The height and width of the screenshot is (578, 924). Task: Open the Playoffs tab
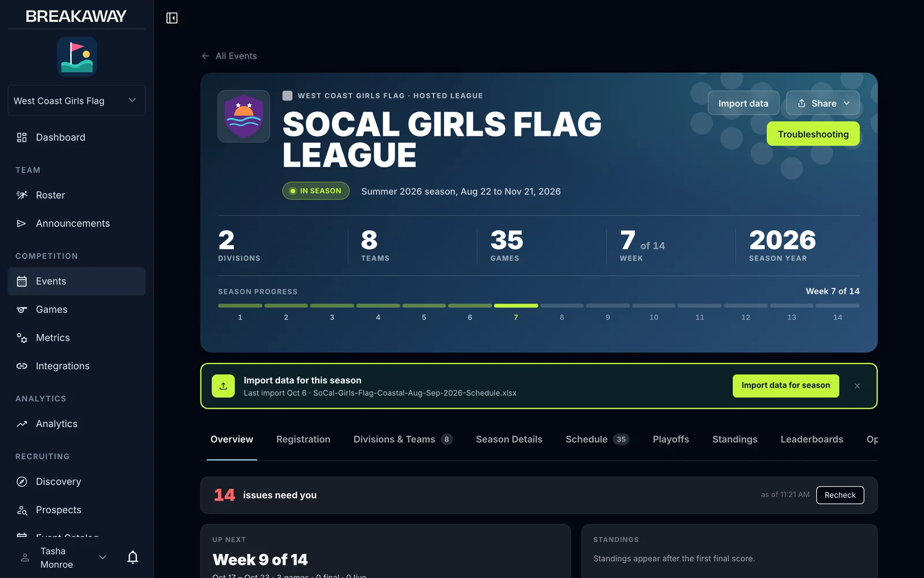(670, 440)
